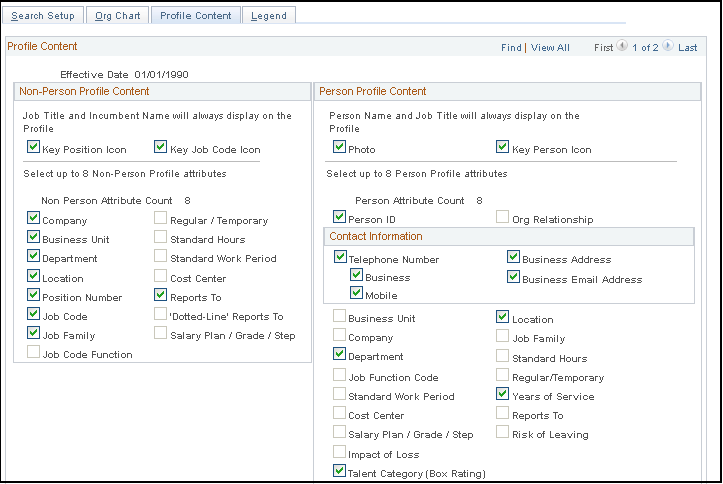Check the Risk of Leaving attribute
This screenshot has height=484, width=723.
[x=503, y=433]
